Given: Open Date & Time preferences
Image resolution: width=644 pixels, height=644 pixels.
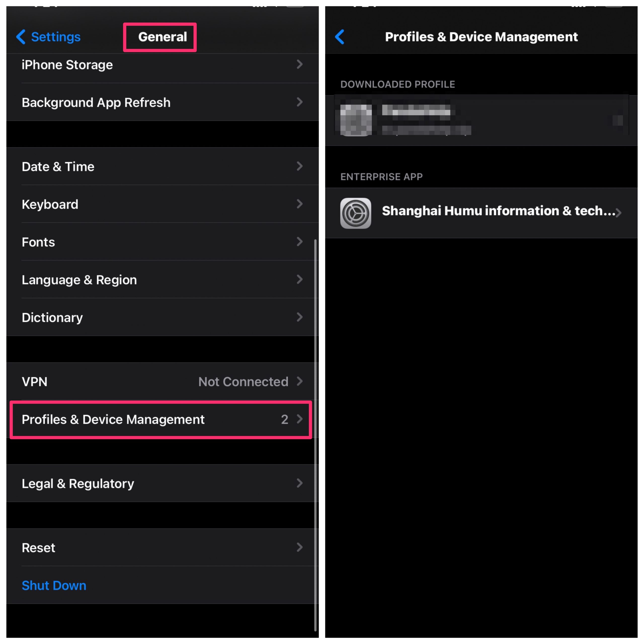Looking at the screenshot, I should (x=160, y=166).
